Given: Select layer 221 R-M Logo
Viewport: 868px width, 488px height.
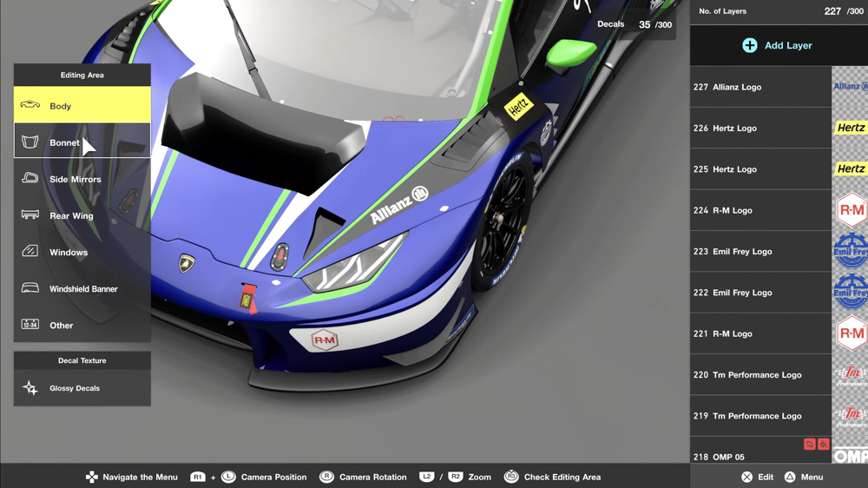Looking at the screenshot, I should coord(760,333).
